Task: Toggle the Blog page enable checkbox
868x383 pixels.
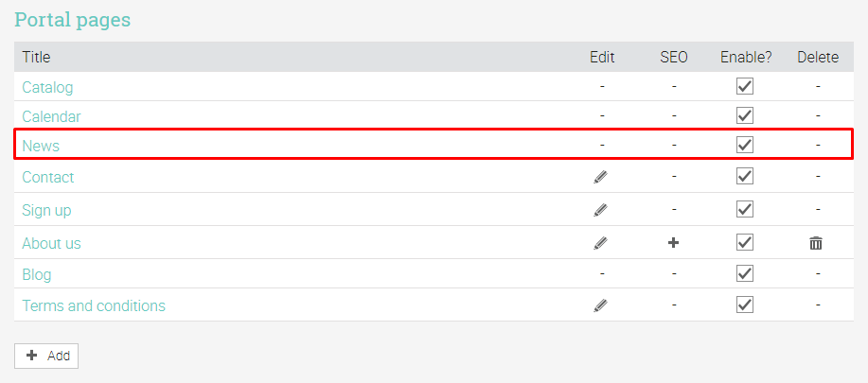Action: coord(745,274)
